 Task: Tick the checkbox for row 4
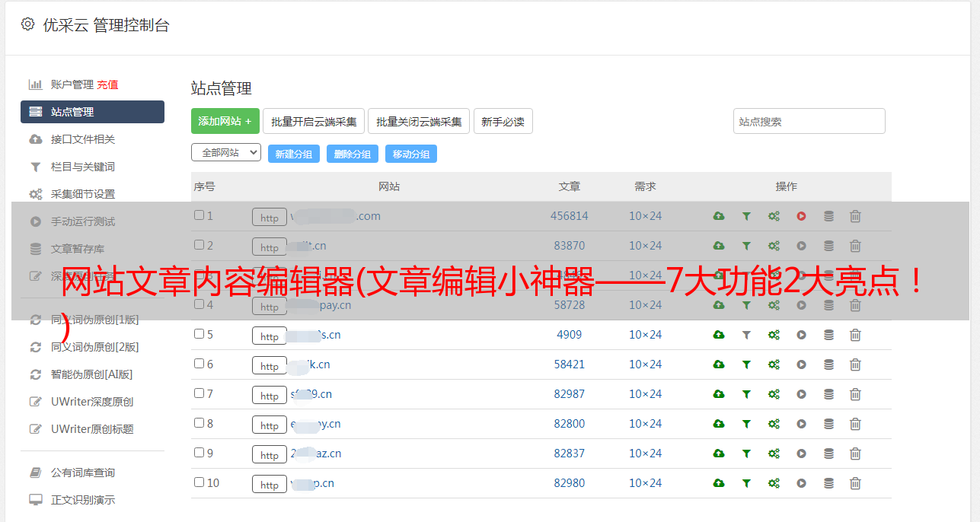(199, 304)
